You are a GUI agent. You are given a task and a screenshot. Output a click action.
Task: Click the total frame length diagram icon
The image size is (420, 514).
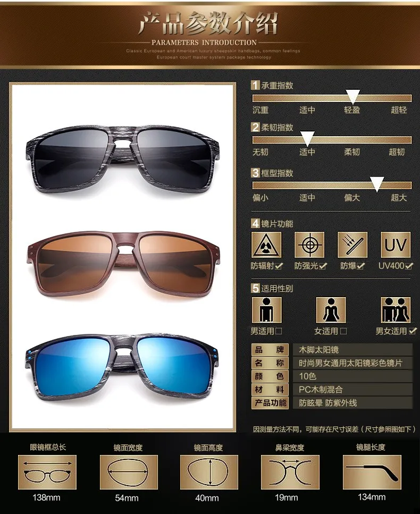(x=47, y=472)
